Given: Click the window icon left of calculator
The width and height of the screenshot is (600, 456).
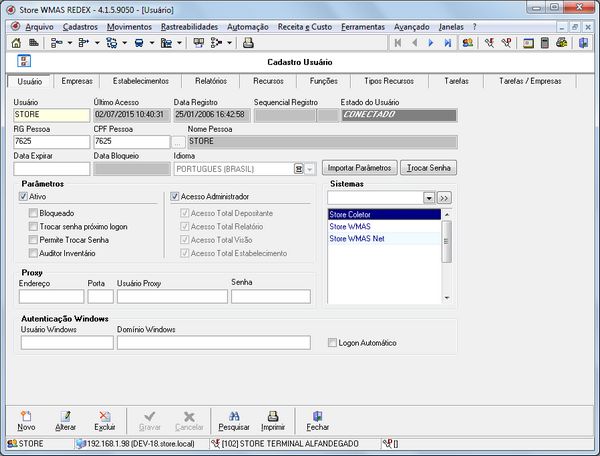Looking at the screenshot, I should [528, 43].
